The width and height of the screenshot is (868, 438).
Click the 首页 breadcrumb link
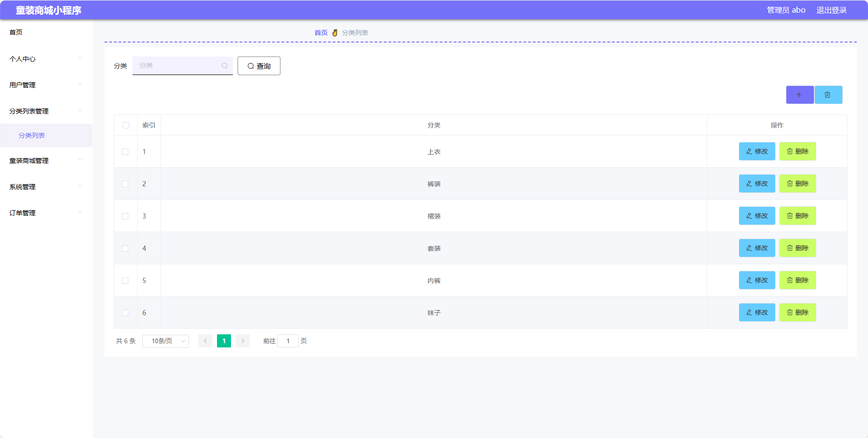[321, 33]
